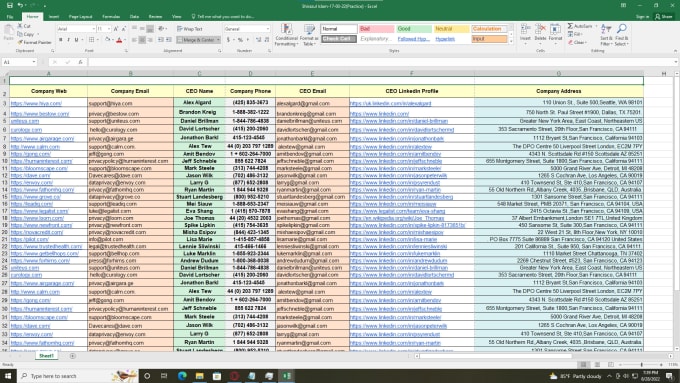Toggle underline formatting
Viewport: 680px width, 383px height.
(76, 40)
